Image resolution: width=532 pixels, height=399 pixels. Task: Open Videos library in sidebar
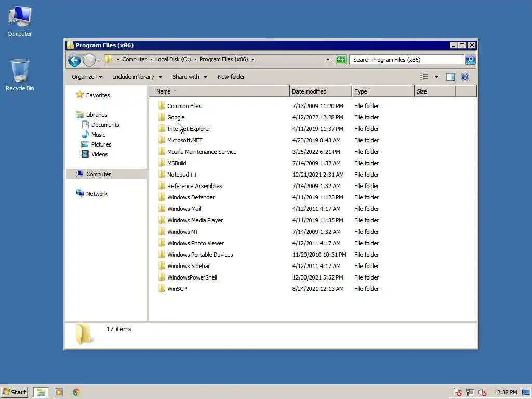(x=99, y=154)
